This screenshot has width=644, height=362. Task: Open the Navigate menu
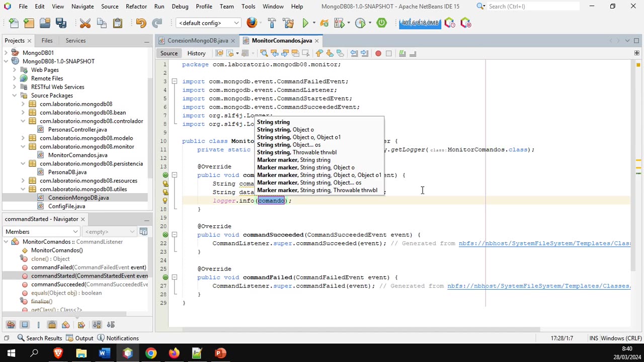click(x=83, y=7)
